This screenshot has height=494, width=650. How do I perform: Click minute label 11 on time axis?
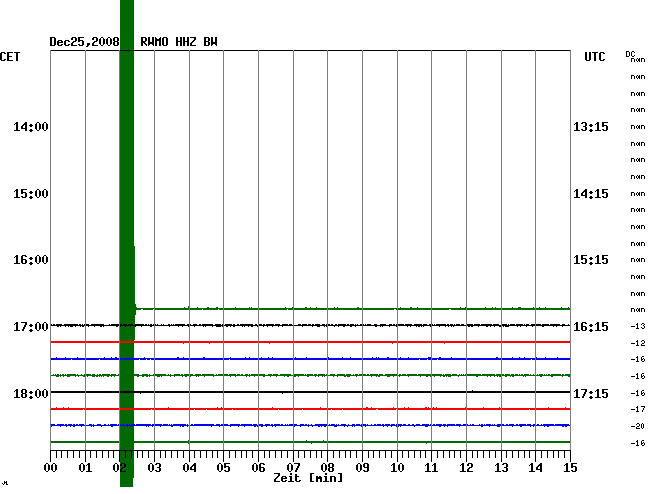click(x=432, y=468)
